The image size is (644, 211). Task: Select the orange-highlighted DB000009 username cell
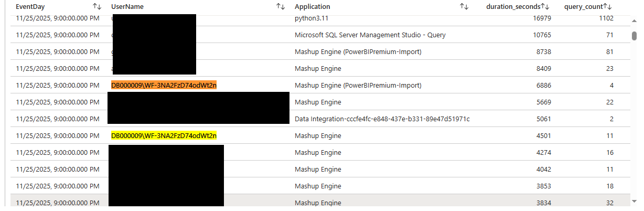coord(164,85)
